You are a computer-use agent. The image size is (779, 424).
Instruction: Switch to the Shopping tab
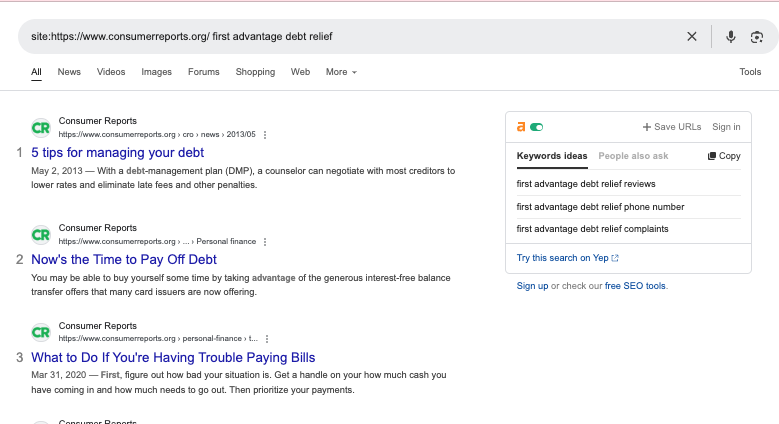coord(255,72)
